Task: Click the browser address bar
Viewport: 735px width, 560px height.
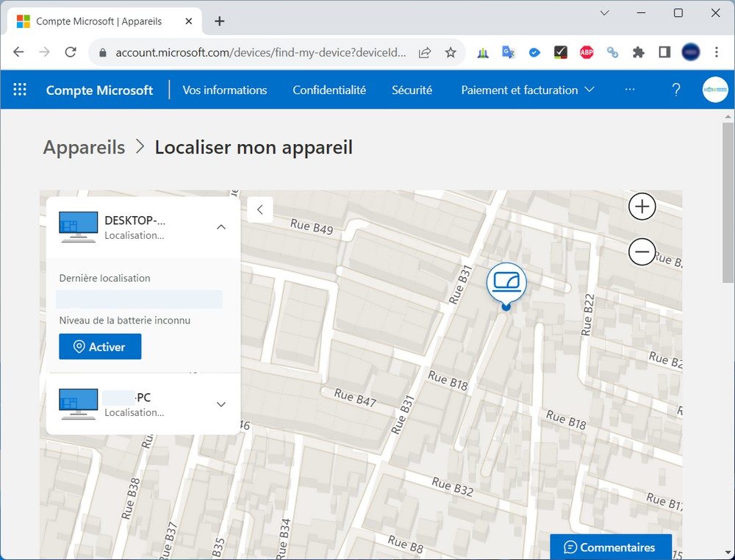Action: point(261,52)
